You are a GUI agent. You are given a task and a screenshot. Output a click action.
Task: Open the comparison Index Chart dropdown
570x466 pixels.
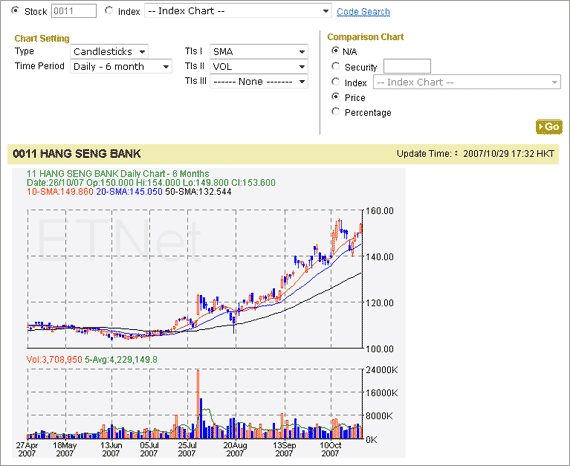pyautogui.click(x=467, y=82)
